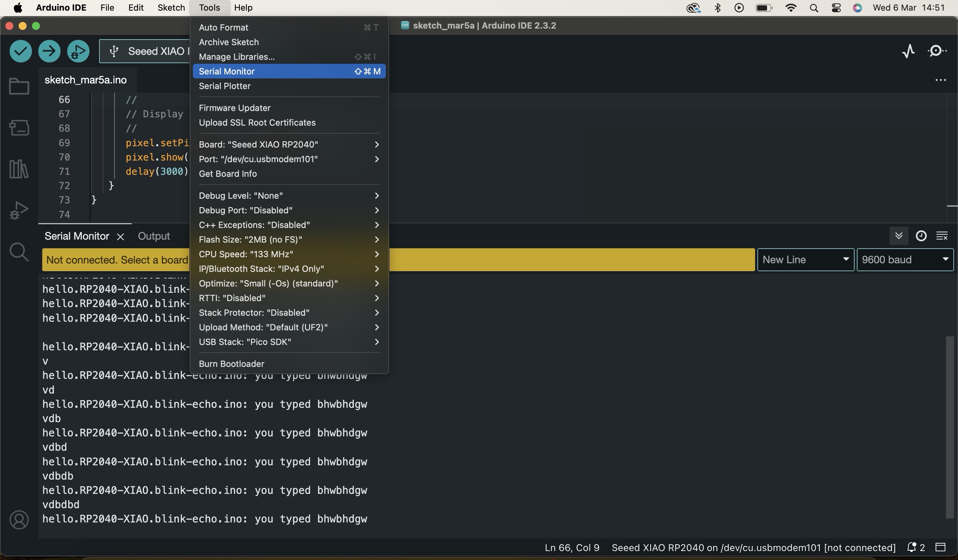Click the serial output vertical scrollbar
Screen dimensions: 958x560
click(949, 427)
